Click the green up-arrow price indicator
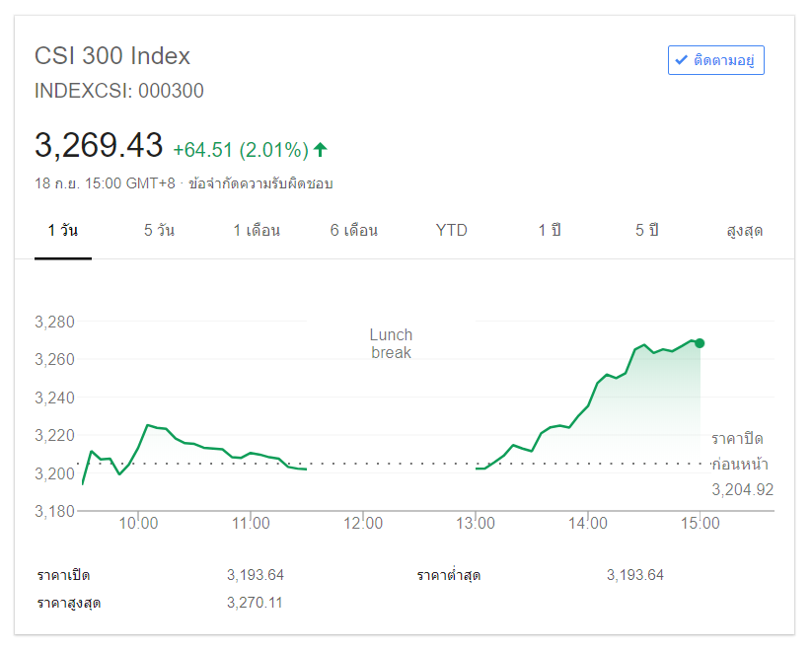Viewport: 812px width, 651px height. pyautogui.click(x=321, y=150)
